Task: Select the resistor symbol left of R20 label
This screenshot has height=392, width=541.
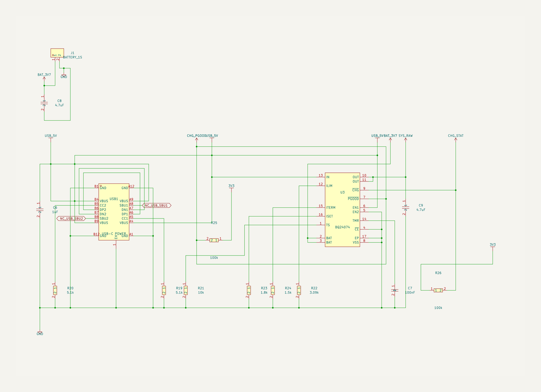Action: pos(55,291)
